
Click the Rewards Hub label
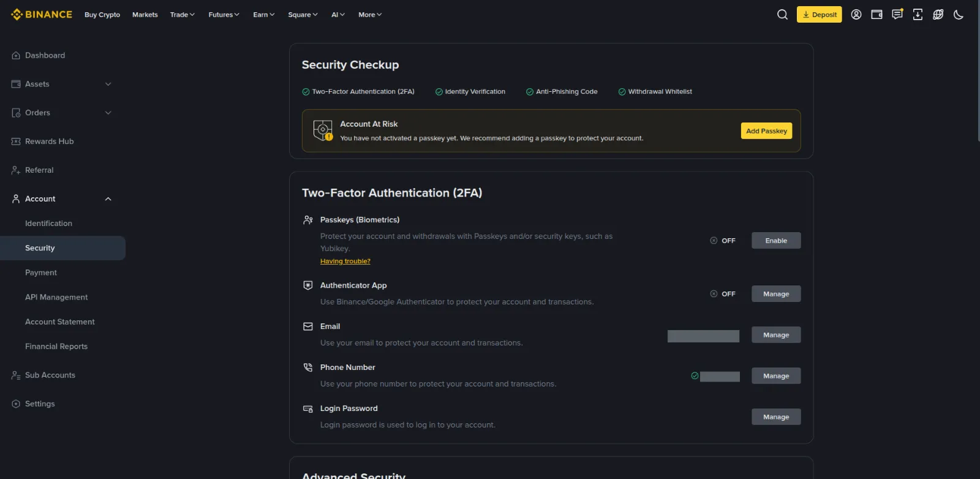[x=49, y=141]
